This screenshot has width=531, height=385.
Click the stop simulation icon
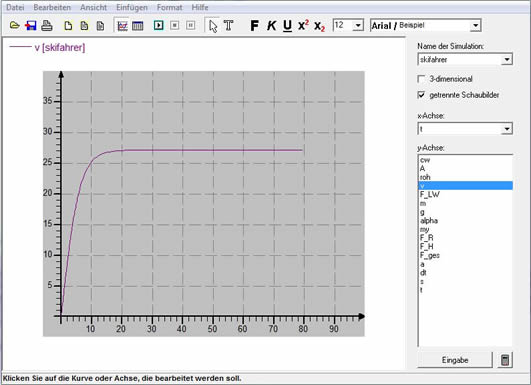click(x=175, y=25)
